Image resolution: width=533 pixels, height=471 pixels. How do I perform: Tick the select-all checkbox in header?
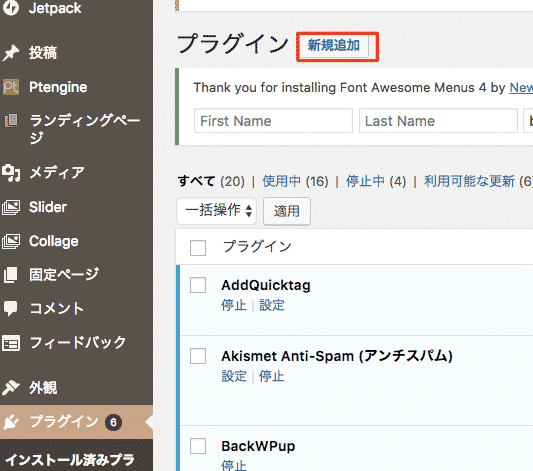[198, 248]
